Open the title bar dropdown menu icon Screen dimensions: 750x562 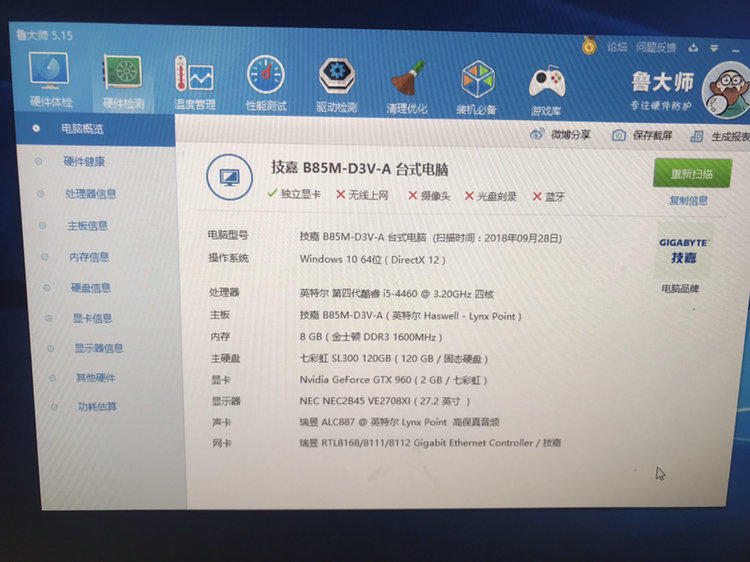pyautogui.click(x=714, y=48)
